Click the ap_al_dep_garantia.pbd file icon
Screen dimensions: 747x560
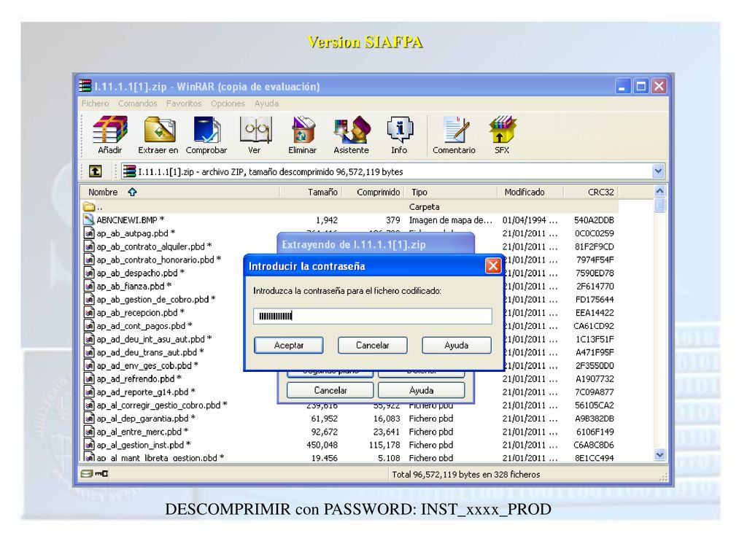point(88,418)
